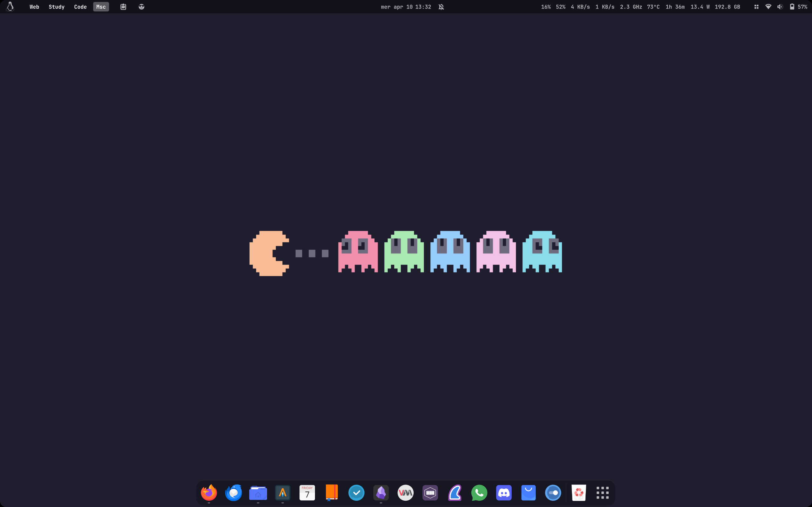Switch to the Web workspace
This screenshot has width=812, height=507.
coord(34,7)
